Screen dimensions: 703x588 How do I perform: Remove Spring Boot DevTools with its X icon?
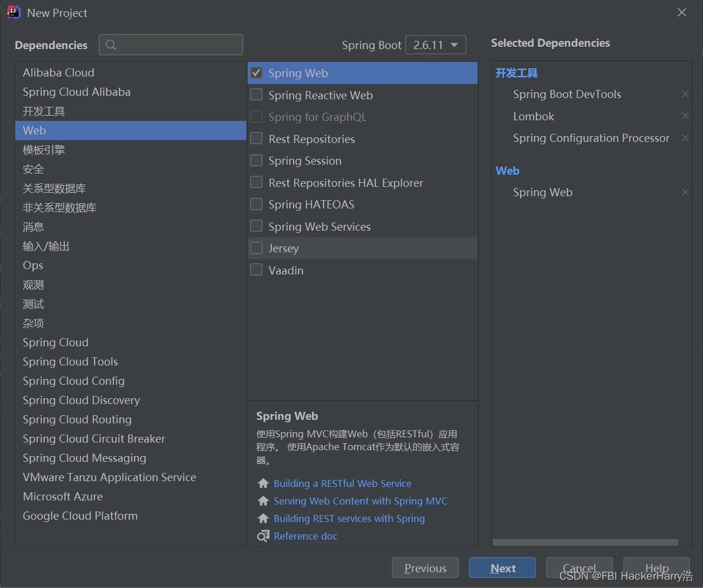(685, 95)
